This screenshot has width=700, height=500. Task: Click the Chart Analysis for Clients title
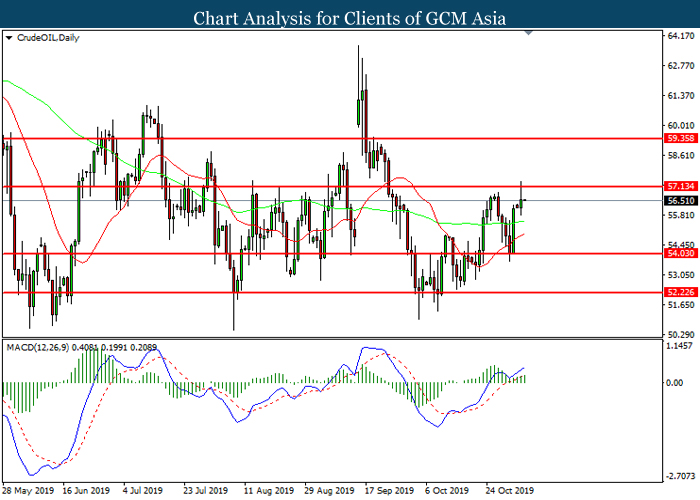pyautogui.click(x=350, y=18)
